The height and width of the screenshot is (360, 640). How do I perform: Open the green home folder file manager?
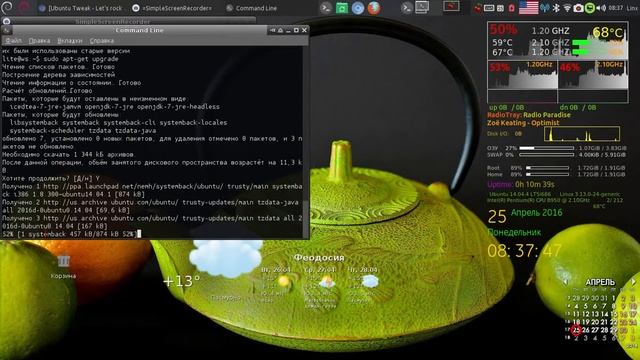pos(342,8)
